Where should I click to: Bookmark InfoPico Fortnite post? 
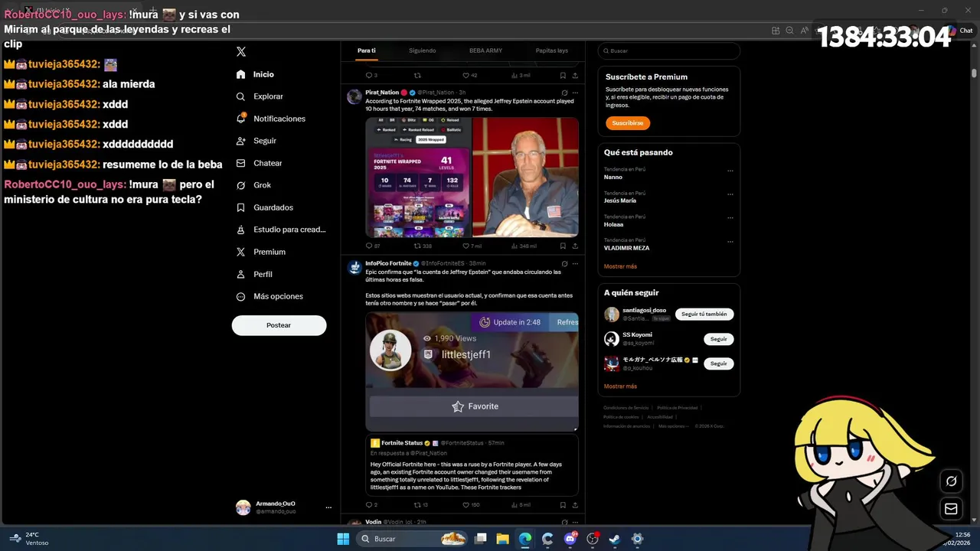(x=563, y=504)
